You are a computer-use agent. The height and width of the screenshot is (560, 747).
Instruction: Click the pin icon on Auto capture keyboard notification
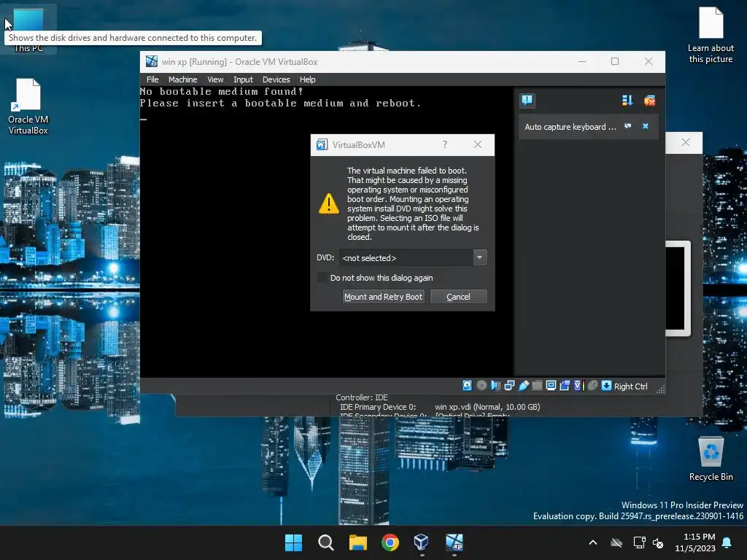(628, 126)
